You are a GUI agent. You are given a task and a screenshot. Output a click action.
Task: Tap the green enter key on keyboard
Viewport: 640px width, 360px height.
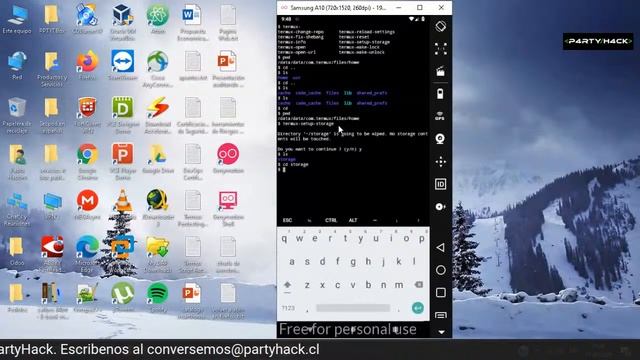[417, 308]
